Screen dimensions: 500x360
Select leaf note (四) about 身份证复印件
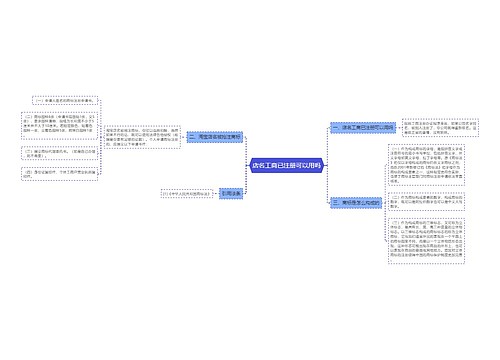tap(60, 174)
